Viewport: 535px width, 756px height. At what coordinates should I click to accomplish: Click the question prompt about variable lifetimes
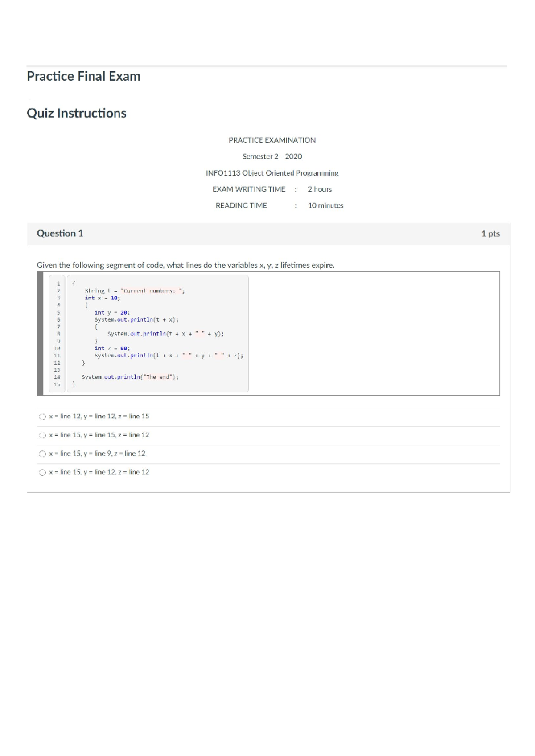click(185, 265)
